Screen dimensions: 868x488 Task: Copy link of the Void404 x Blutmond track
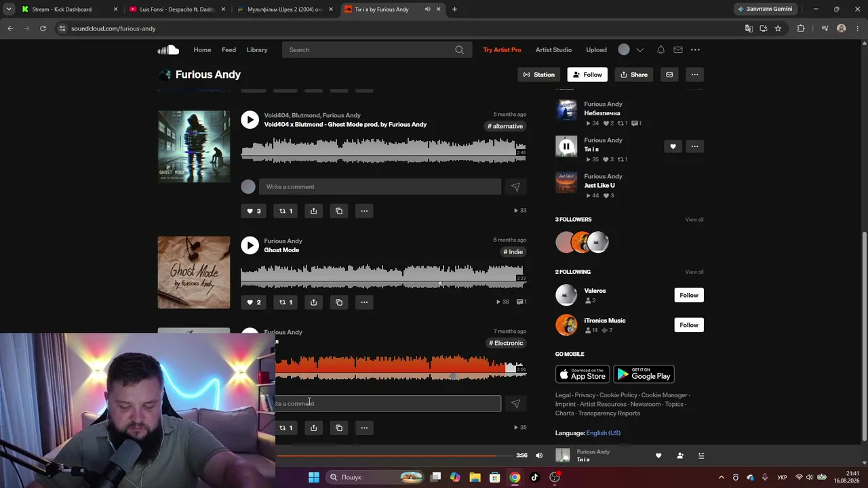[x=339, y=211]
